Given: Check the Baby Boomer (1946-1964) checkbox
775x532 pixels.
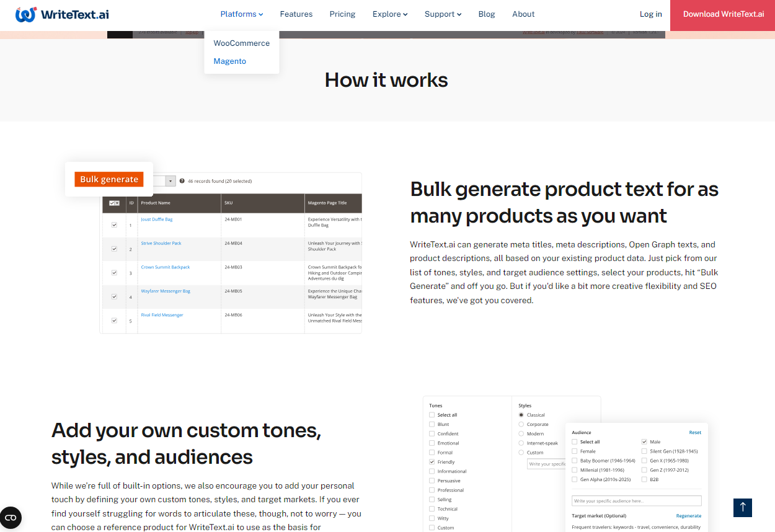Looking at the screenshot, I should pyautogui.click(x=575, y=461).
